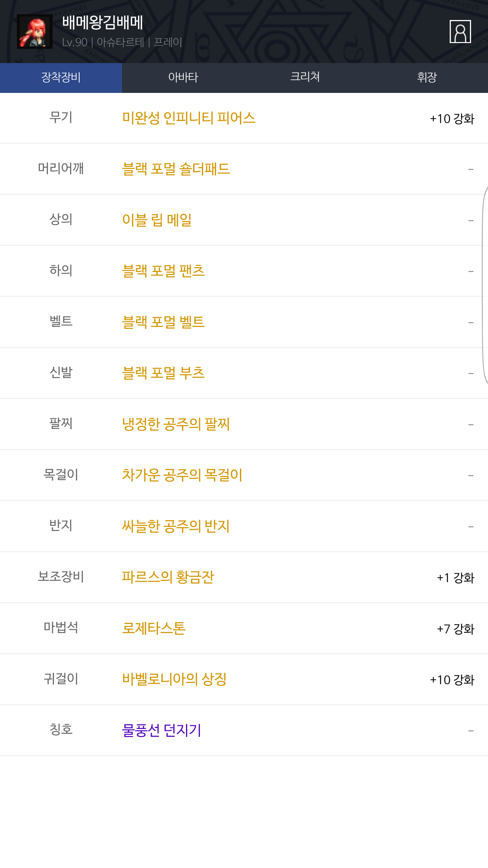Image resolution: width=488 pixels, height=868 pixels.
Task: Open weapon 미완성 인피니티 피어스
Action: 188,118
